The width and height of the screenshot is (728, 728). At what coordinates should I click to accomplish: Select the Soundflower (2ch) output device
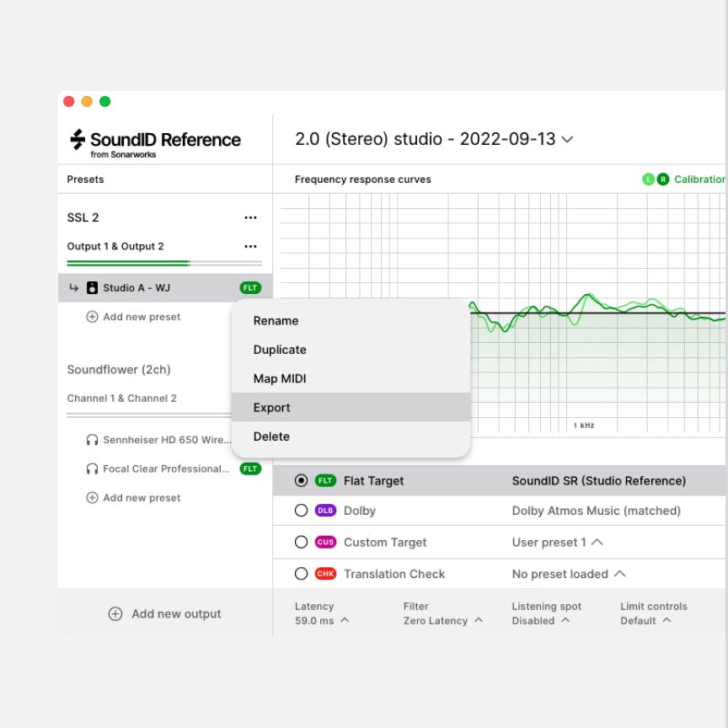119,370
